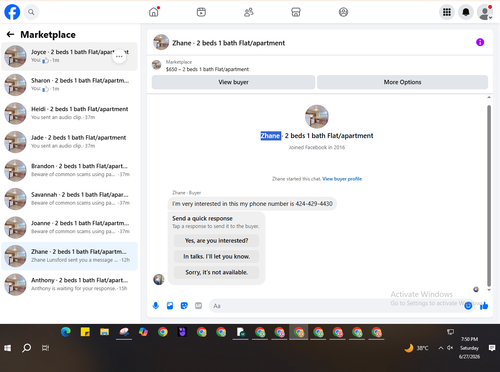Open the Facebook logo home link
This screenshot has width=500, height=372.
12,12
